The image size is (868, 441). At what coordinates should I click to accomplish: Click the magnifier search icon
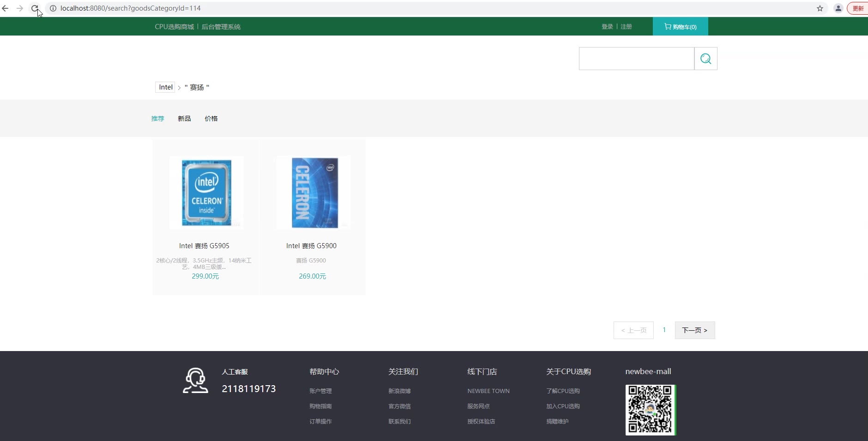[706, 59]
